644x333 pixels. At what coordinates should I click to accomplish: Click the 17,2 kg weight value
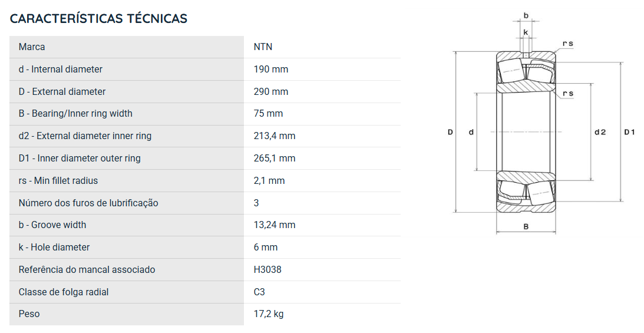pyautogui.click(x=269, y=314)
